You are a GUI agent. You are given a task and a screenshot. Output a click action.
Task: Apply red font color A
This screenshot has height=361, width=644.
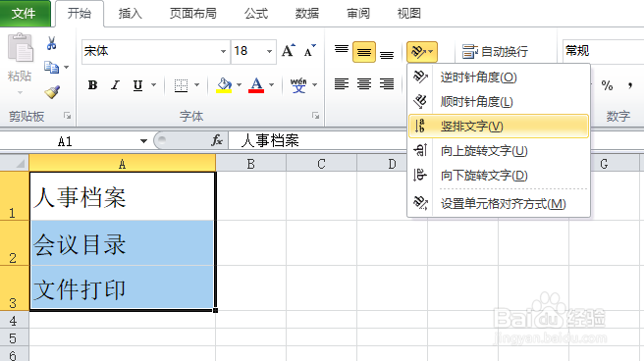pos(256,85)
